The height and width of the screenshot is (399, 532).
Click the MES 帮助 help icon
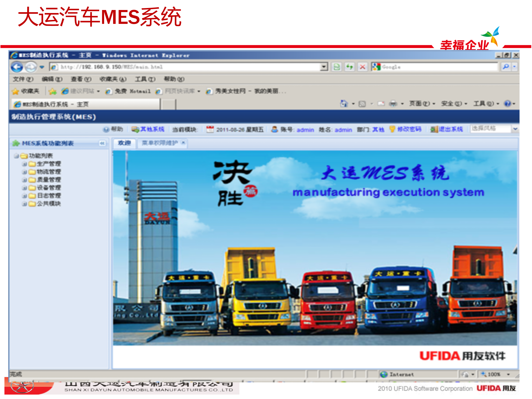[106, 129]
